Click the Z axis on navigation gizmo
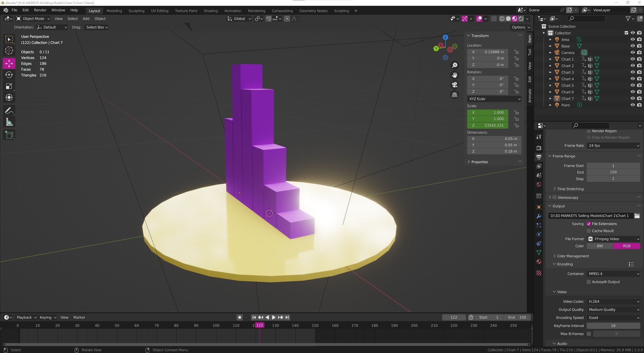Image resolution: width=644 pixels, height=353 pixels. [445, 37]
